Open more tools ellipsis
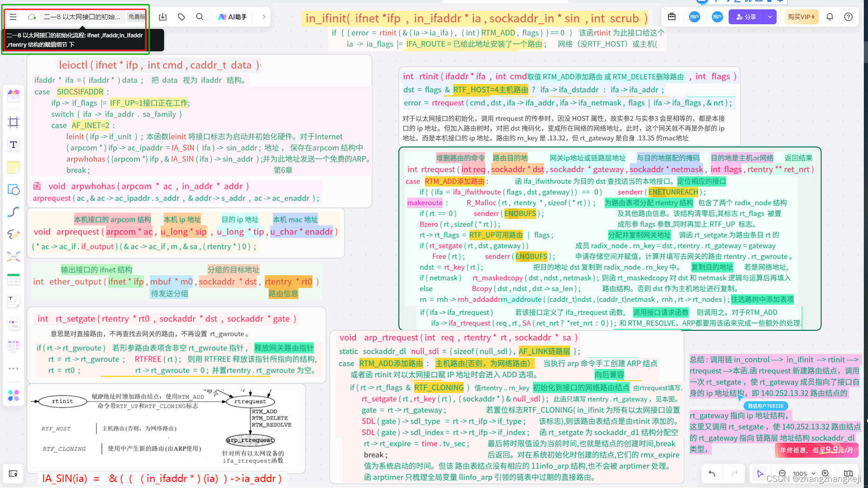The image size is (868, 488). point(14,369)
